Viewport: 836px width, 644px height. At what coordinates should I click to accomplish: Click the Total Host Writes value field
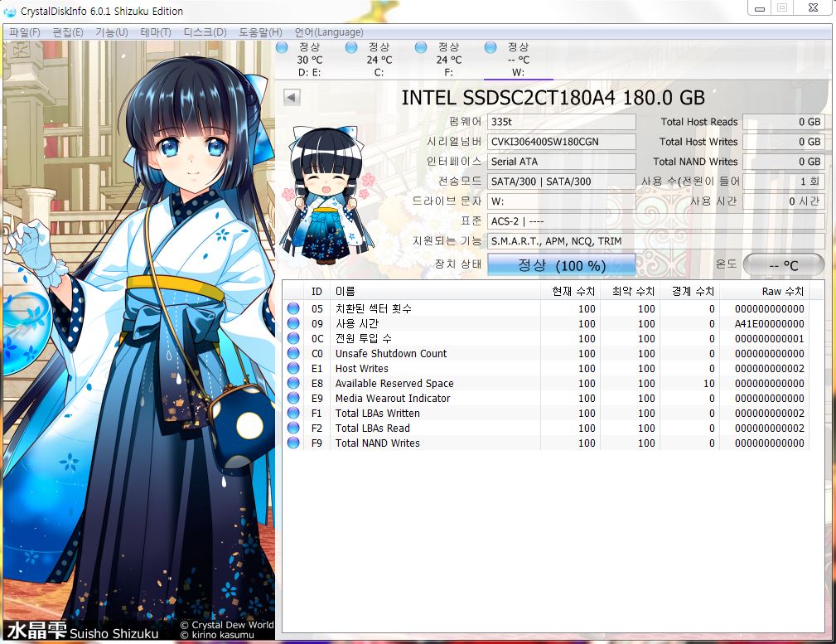(x=783, y=142)
